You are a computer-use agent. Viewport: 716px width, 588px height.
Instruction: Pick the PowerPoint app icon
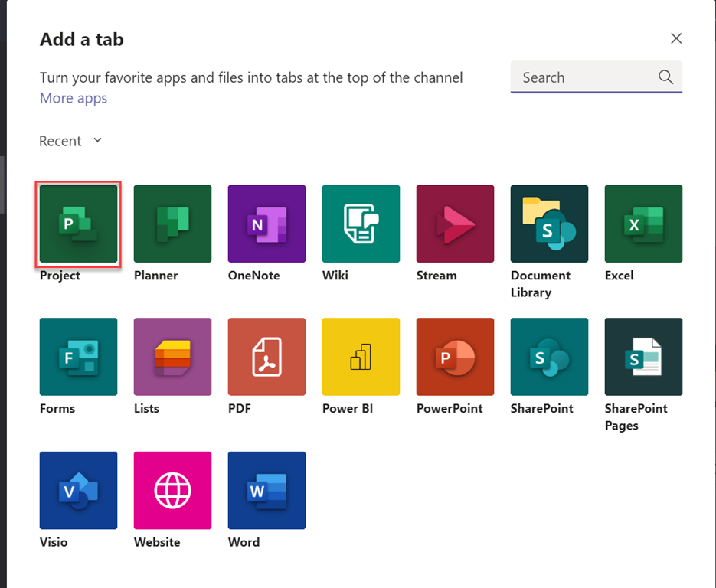coord(455,357)
